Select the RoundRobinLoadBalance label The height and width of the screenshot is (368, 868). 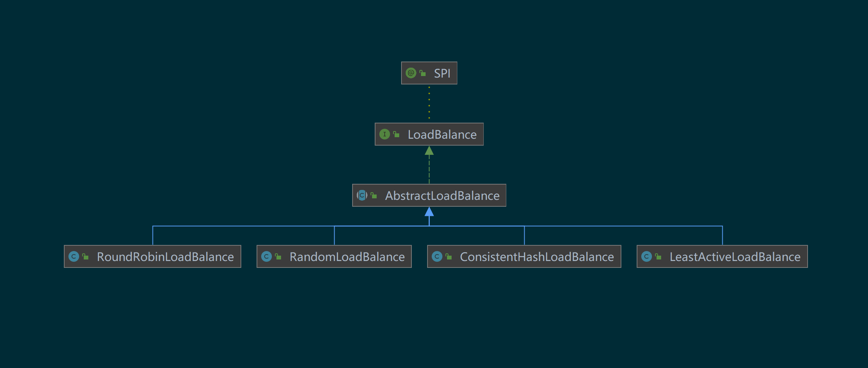coord(165,257)
